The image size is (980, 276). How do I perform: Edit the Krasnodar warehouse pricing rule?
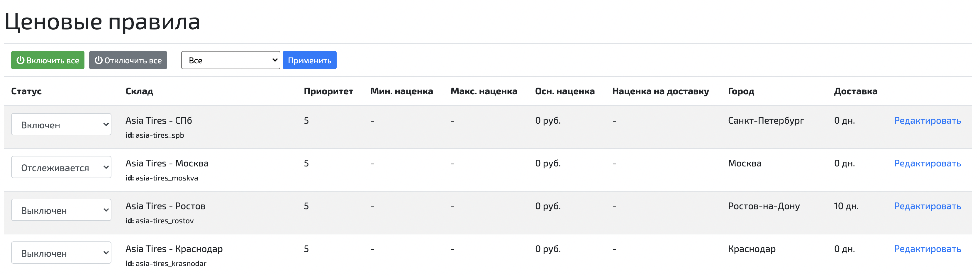click(x=928, y=249)
